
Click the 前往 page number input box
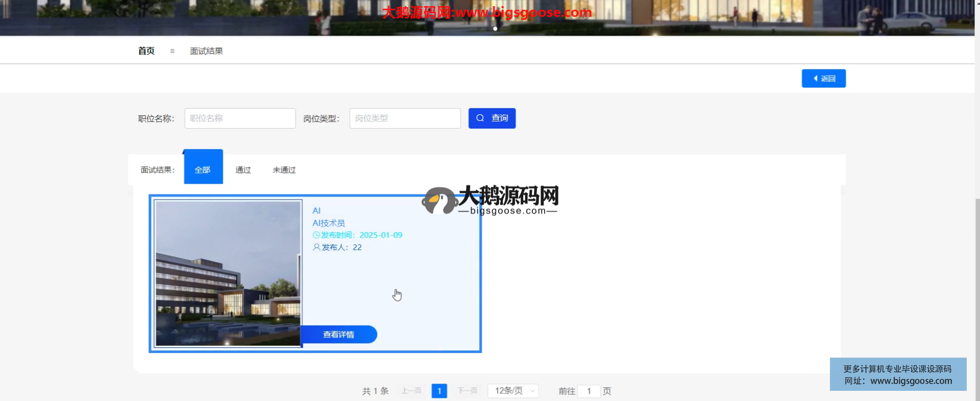(589, 391)
